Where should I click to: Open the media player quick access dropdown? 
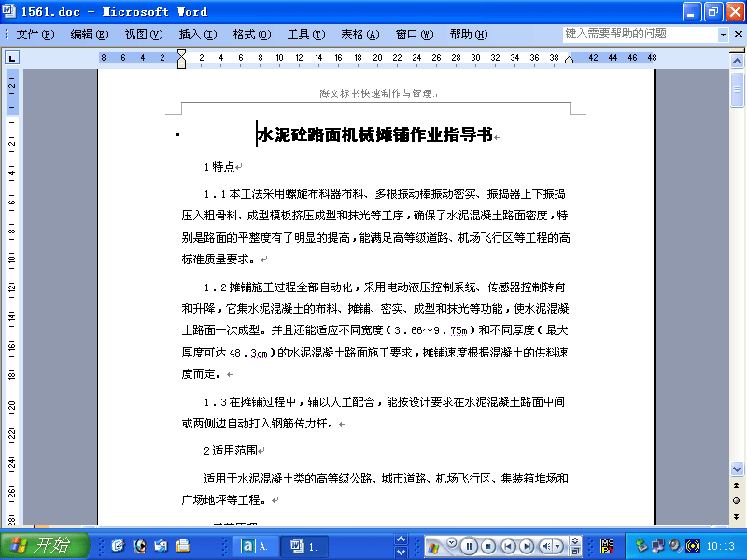coord(452,542)
